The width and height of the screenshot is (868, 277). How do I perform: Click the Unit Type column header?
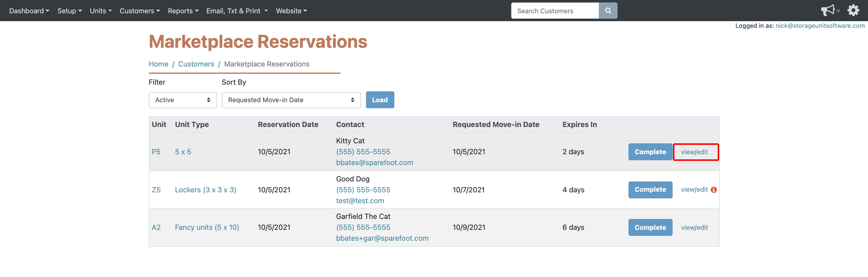click(x=192, y=125)
